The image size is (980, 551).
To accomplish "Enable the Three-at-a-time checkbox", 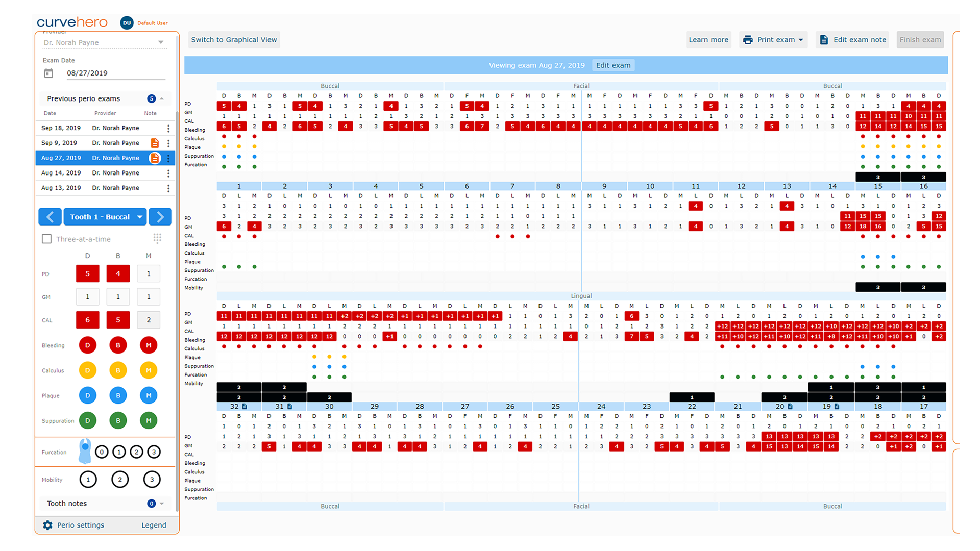I will [46, 239].
